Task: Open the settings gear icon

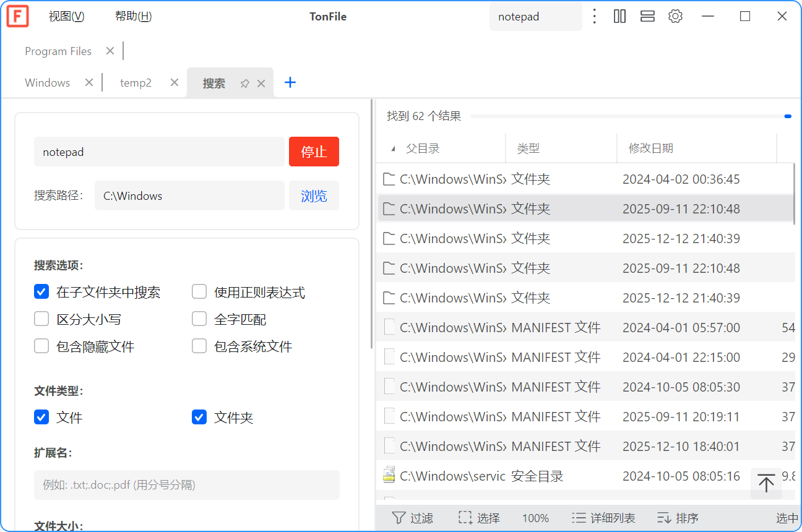Action: (675, 15)
